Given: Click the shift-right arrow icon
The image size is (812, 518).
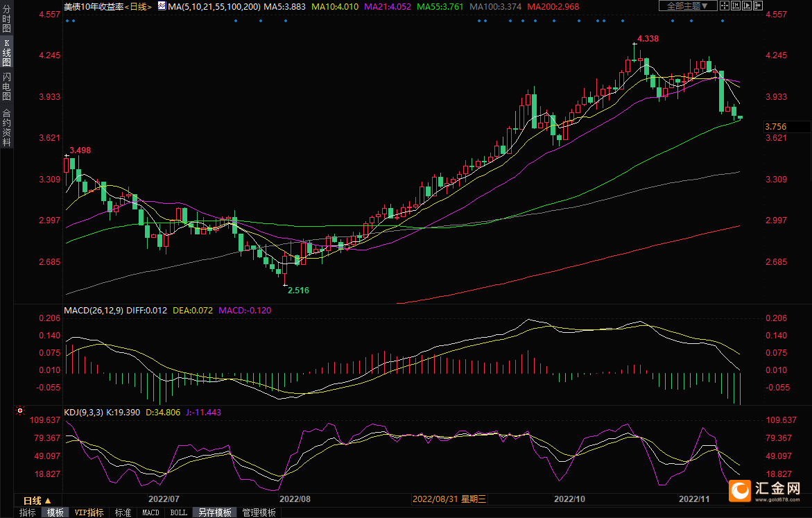Looking at the screenshot, I should coord(757,6).
